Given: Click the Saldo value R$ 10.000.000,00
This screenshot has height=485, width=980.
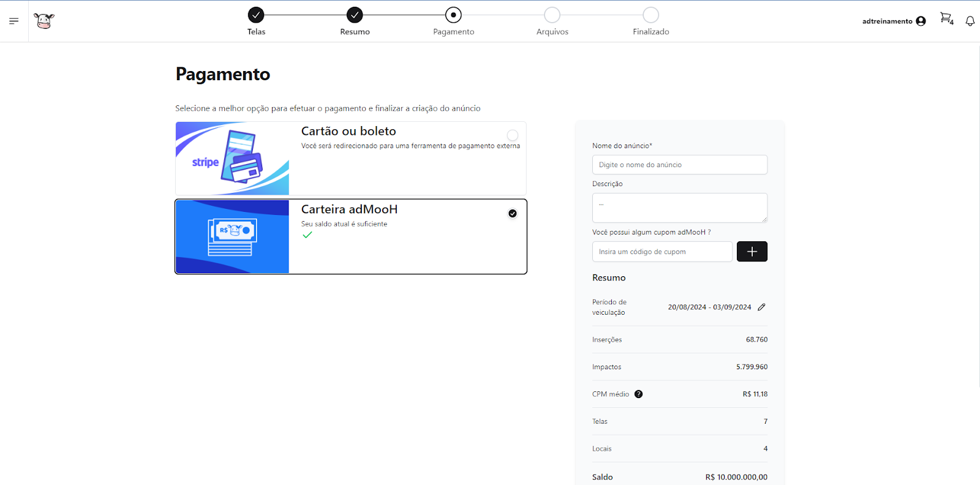Looking at the screenshot, I should 736,477.
